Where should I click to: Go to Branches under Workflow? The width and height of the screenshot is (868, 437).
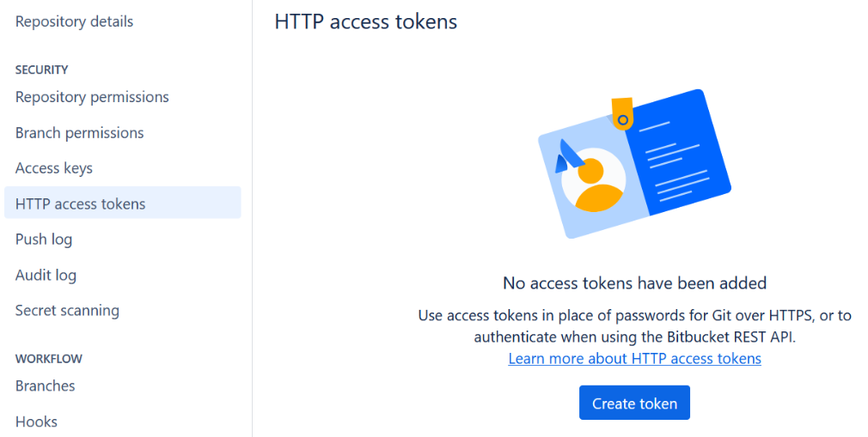point(45,386)
